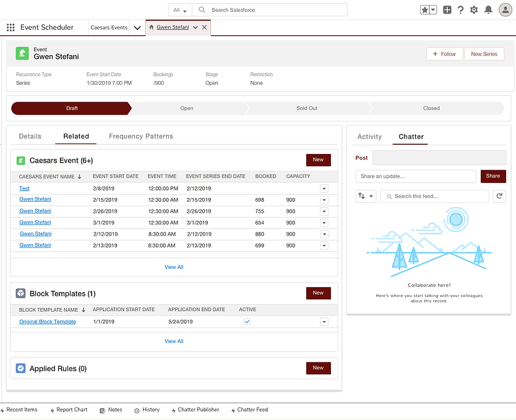Image resolution: width=516 pixels, height=420 pixels.
Task: Create New Applied Rule
Action: (318, 368)
